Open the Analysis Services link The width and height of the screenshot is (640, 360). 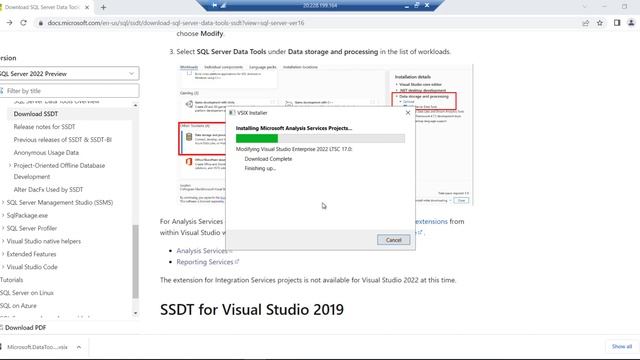pos(202,251)
